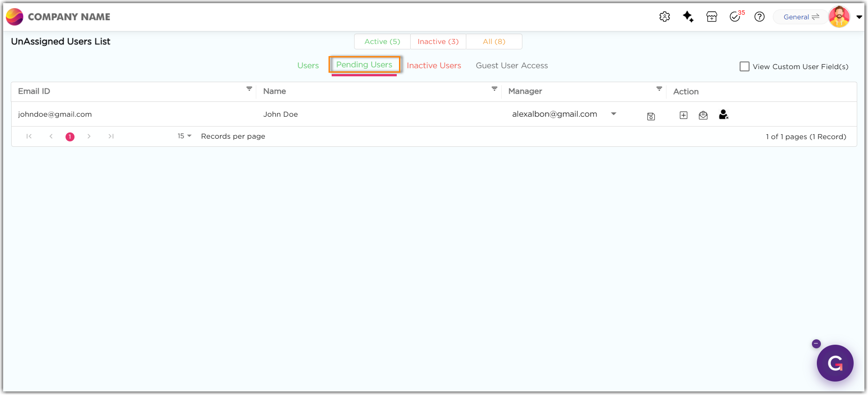Open the help question mark icon
Viewport: 868px width, 395px height.
click(x=759, y=17)
